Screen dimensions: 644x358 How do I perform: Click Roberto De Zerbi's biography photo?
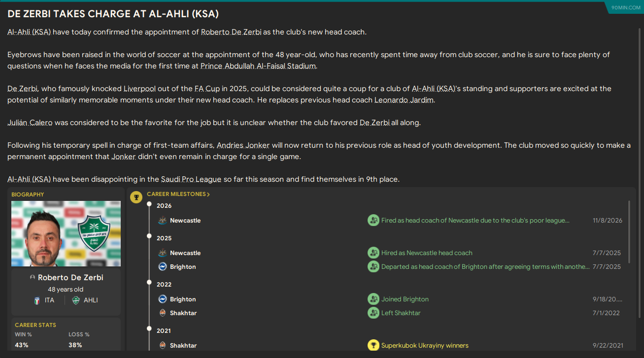point(66,233)
